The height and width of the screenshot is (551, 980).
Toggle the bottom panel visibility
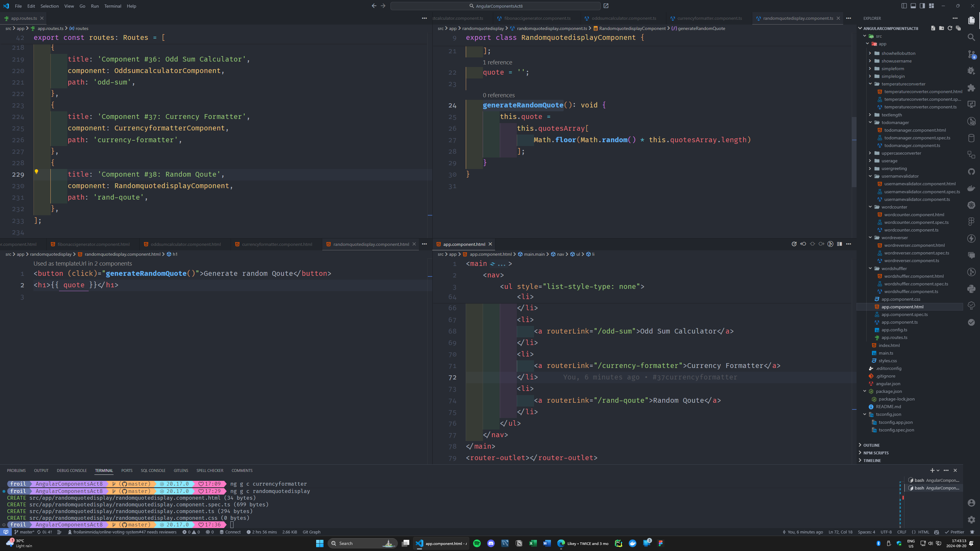pyautogui.click(x=913, y=6)
